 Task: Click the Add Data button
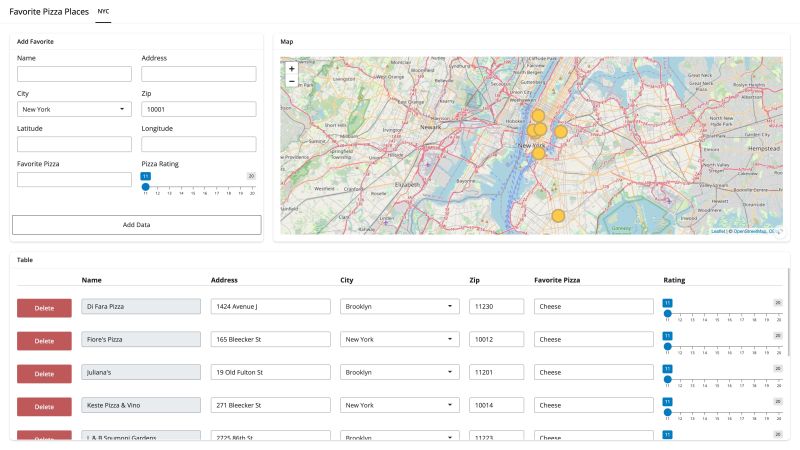click(x=136, y=224)
